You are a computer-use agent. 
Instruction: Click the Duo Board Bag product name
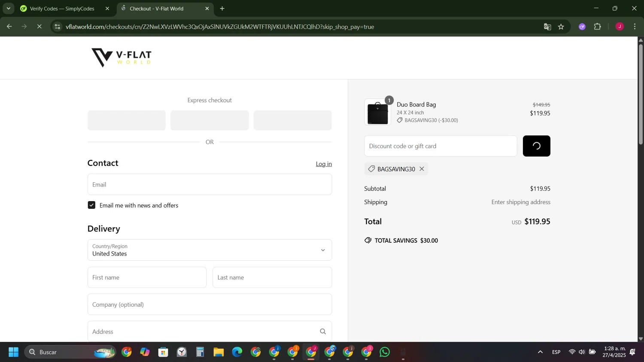point(416,105)
